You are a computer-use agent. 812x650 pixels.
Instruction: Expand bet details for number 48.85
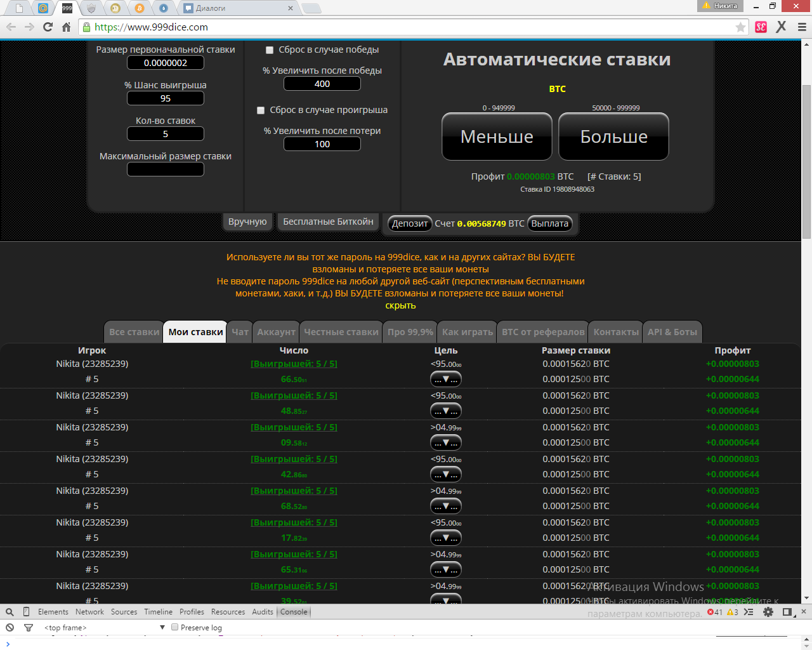point(446,411)
